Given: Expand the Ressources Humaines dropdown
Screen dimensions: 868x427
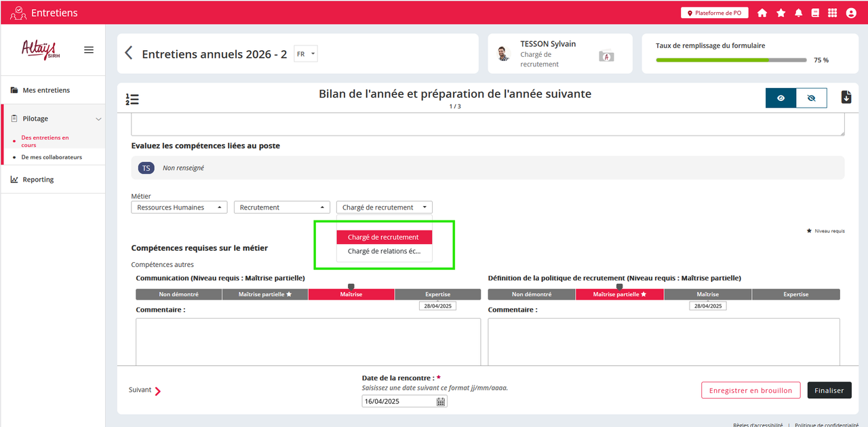Looking at the screenshot, I should click(179, 207).
